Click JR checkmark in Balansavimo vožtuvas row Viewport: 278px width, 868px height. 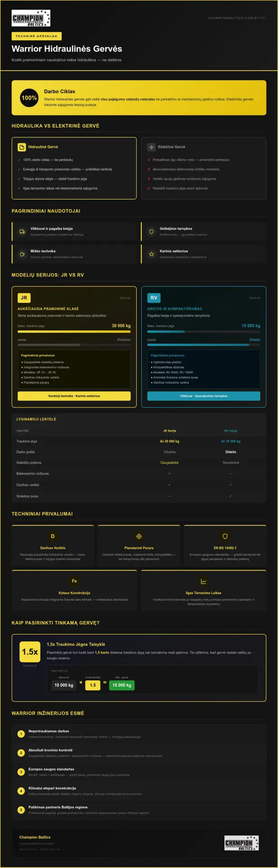coord(170,473)
